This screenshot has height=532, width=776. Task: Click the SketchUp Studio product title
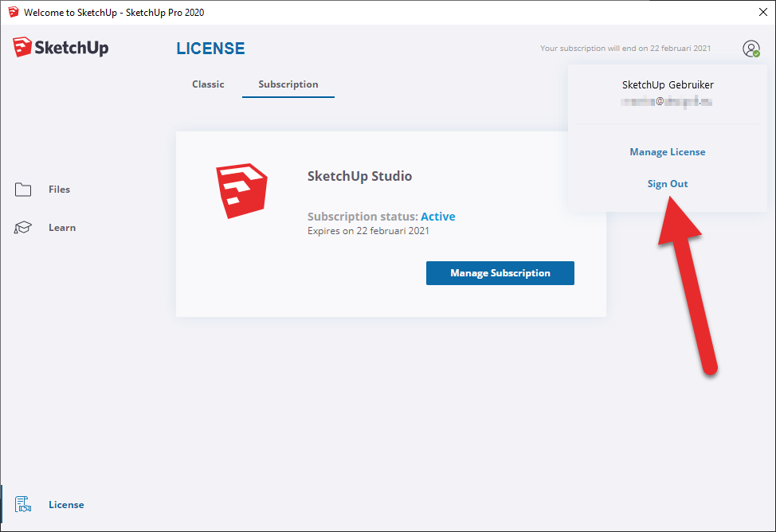[x=359, y=176]
